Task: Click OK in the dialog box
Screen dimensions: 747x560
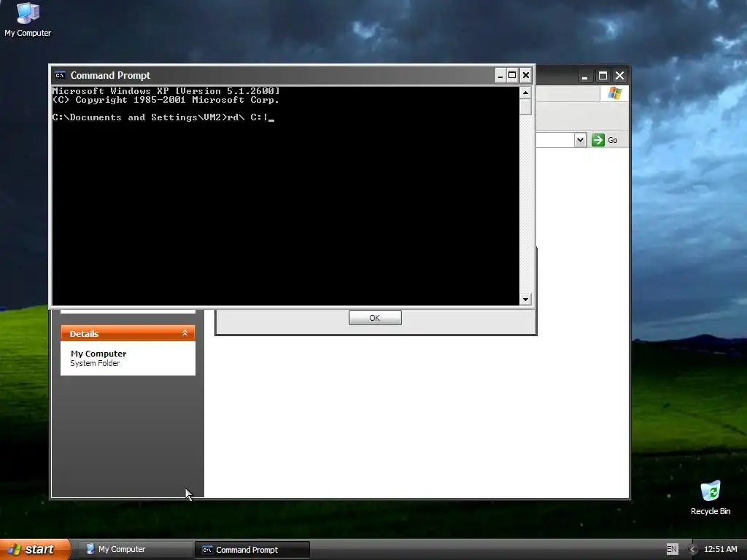Action: pyautogui.click(x=375, y=318)
